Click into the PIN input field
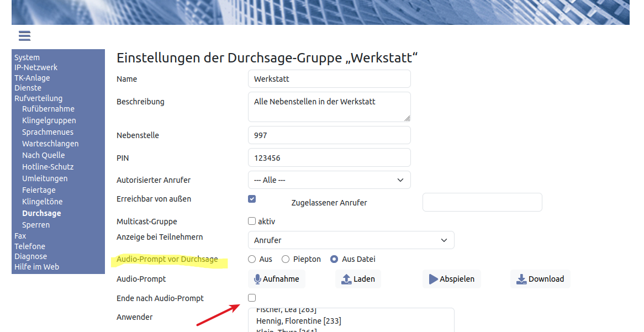644x332 pixels. (329, 157)
